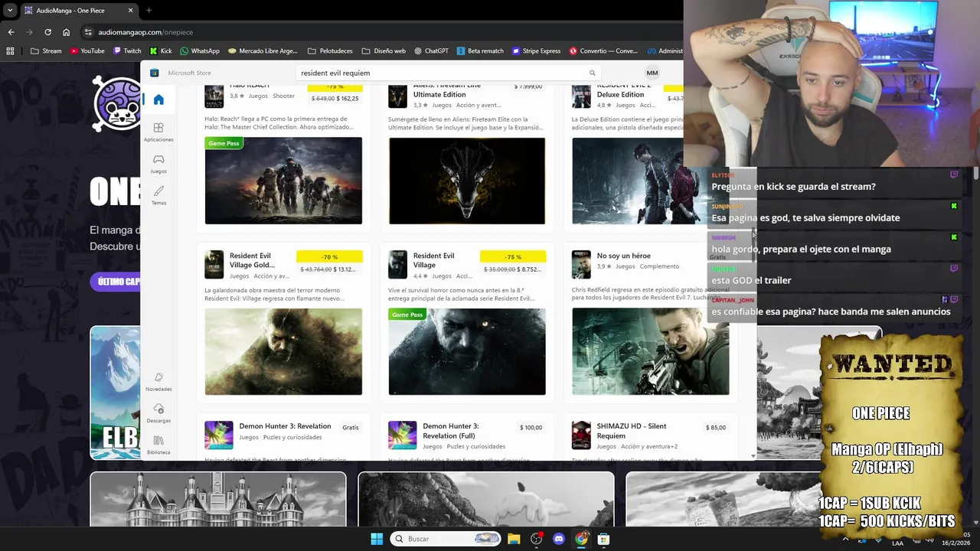Open the No soy un héroe listing
Image resolution: width=980 pixels, height=551 pixels.
click(x=623, y=256)
